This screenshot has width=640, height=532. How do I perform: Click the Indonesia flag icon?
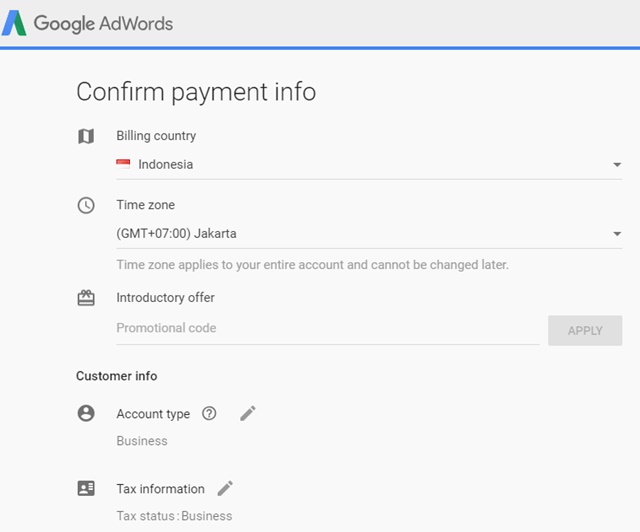coord(124,164)
